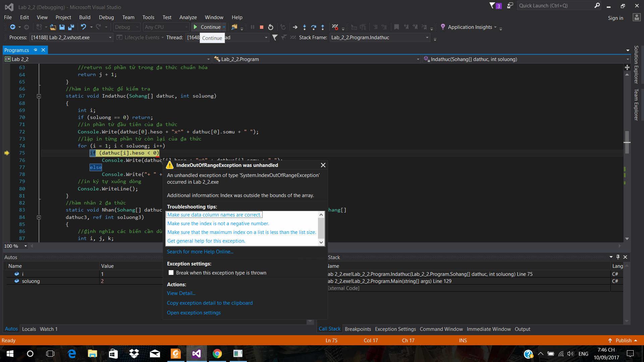
Task: Click the Application Insights lightbulb icon
Action: 443,27
